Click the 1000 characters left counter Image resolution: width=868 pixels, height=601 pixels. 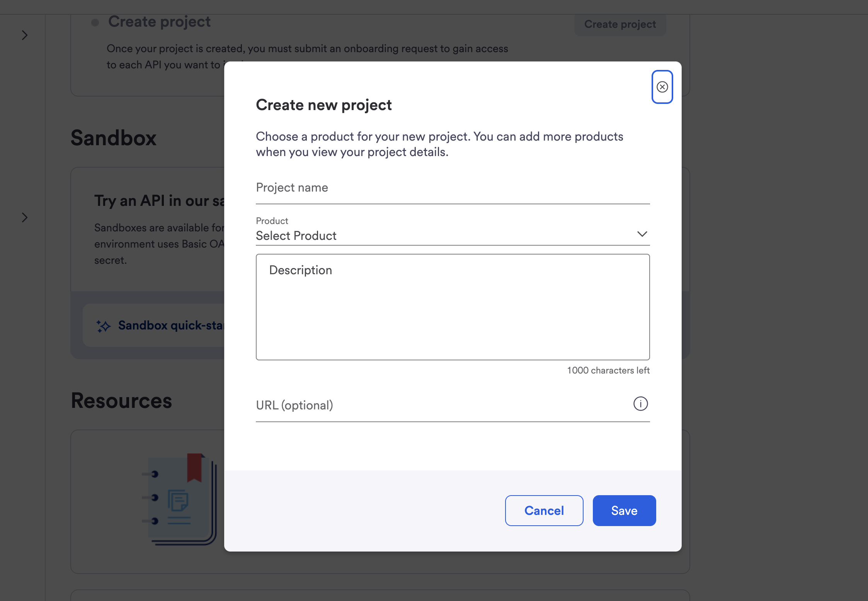coord(608,370)
